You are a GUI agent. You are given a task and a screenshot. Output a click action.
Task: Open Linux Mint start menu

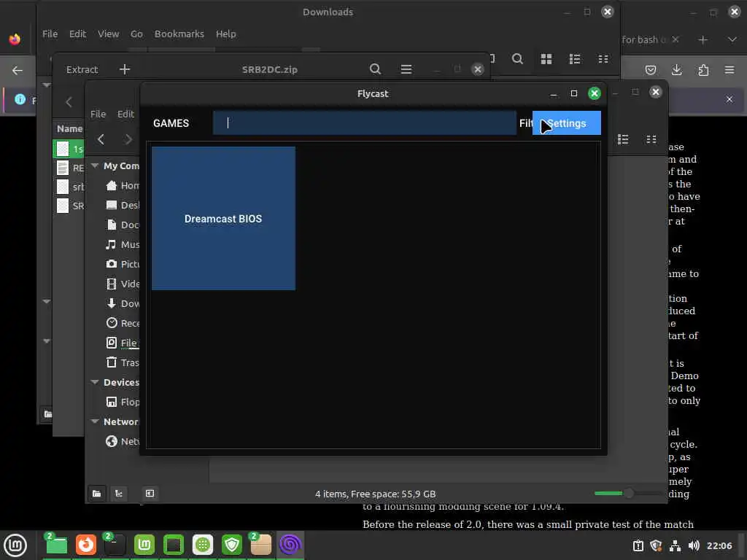(16, 545)
